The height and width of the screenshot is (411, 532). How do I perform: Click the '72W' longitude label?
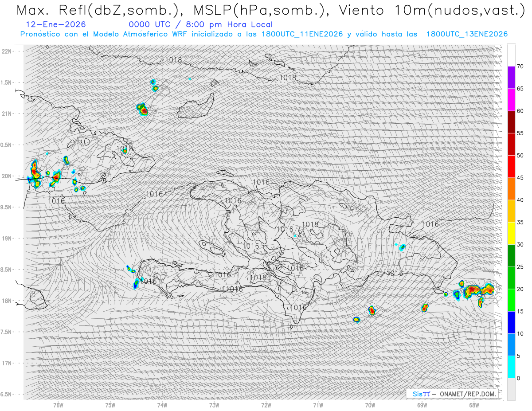click(266, 405)
